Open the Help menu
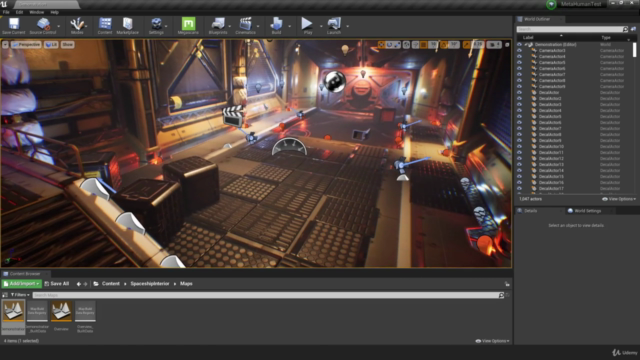 54,12
